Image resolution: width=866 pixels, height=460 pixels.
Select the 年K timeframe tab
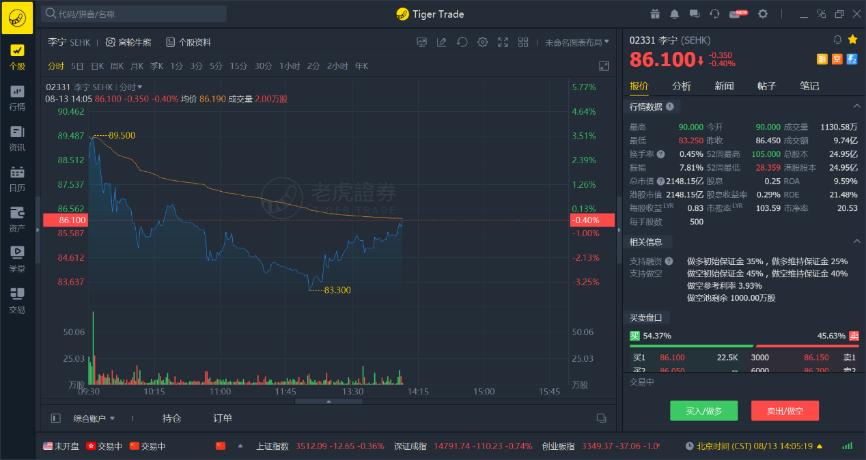pyautogui.click(x=361, y=66)
